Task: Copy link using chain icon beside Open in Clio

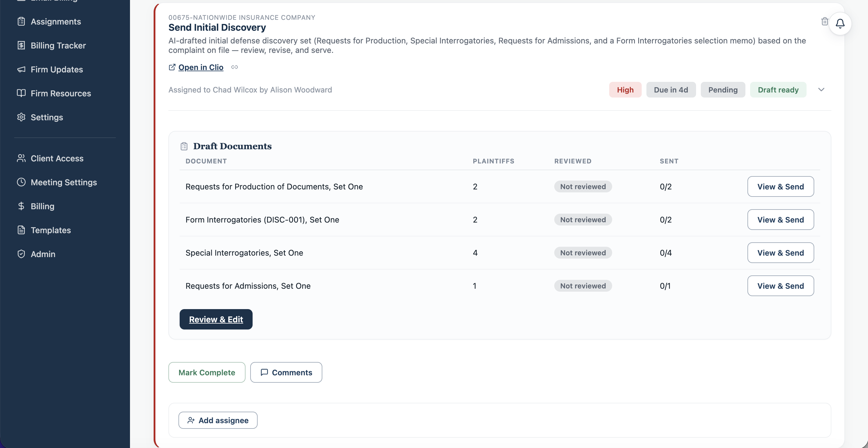Action: [235, 67]
